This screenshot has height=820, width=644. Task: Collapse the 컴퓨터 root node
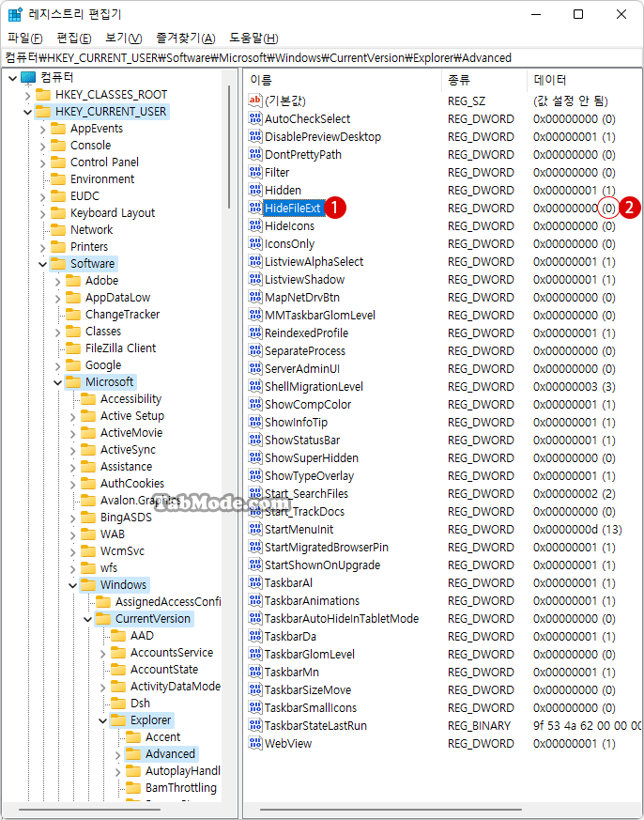(12, 78)
